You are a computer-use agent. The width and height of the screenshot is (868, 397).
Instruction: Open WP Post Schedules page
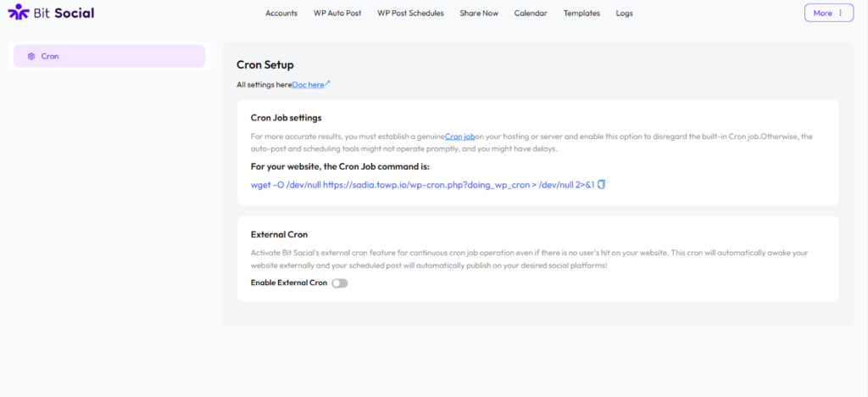[x=410, y=14]
